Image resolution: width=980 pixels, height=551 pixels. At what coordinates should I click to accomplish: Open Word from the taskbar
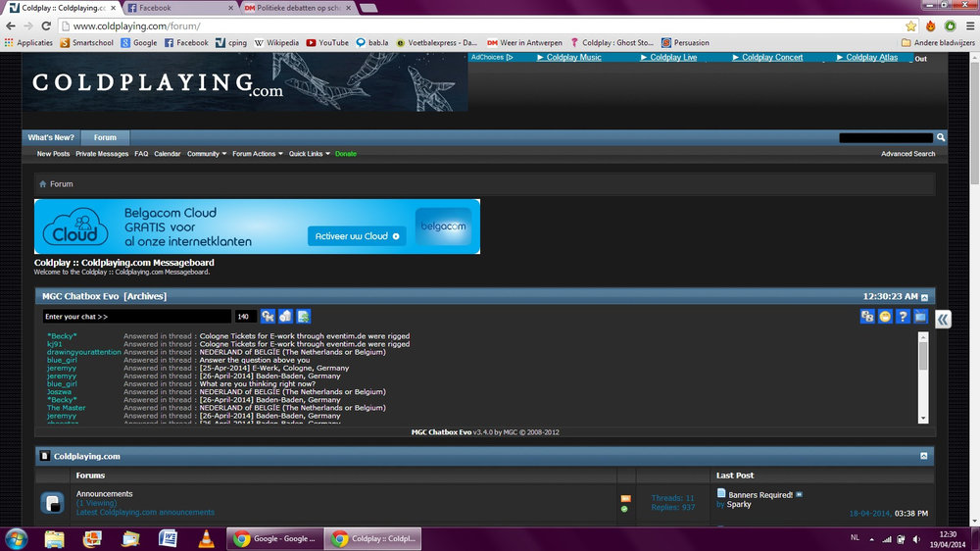click(168, 538)
